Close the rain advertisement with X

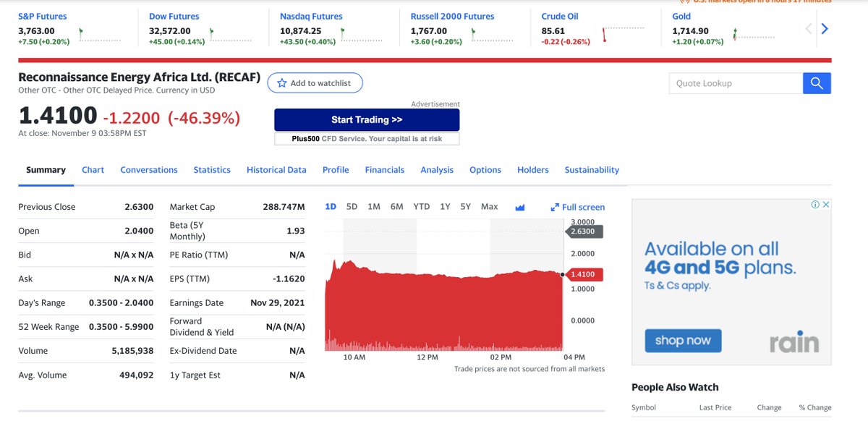tap(826, 205)
